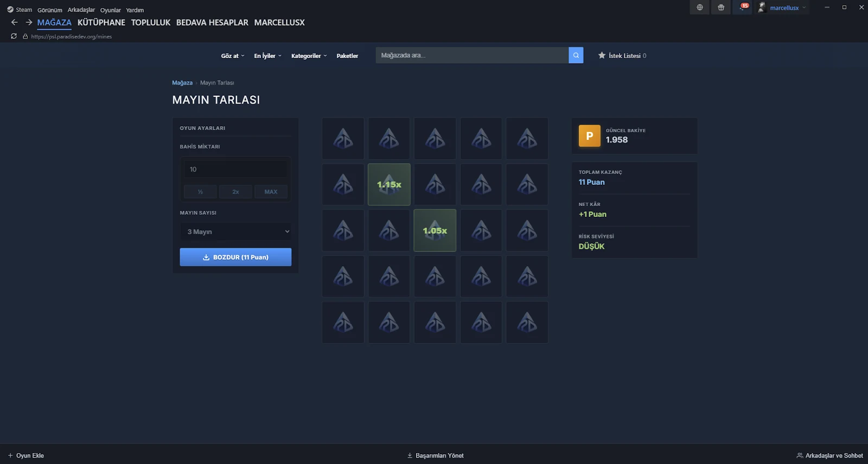Click the Başarımları Yönet label
This screenshot has width=868, height=464.
pyautogui.click(x=439, y=455)
